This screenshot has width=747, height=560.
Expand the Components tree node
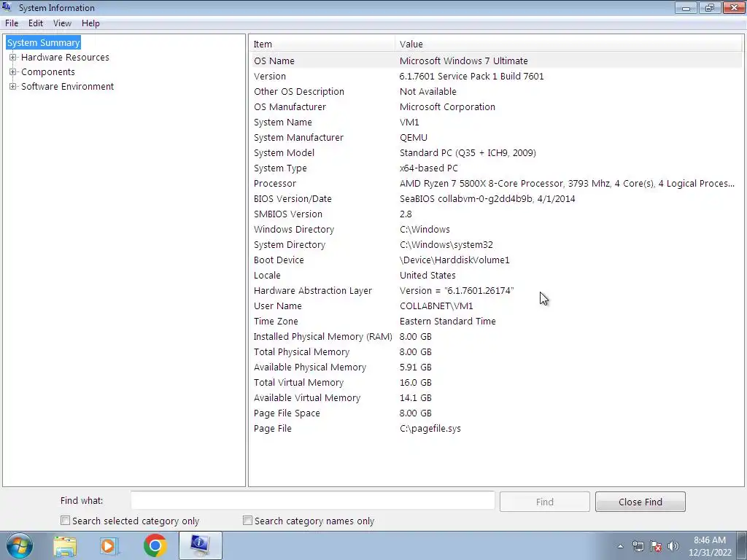13,72
